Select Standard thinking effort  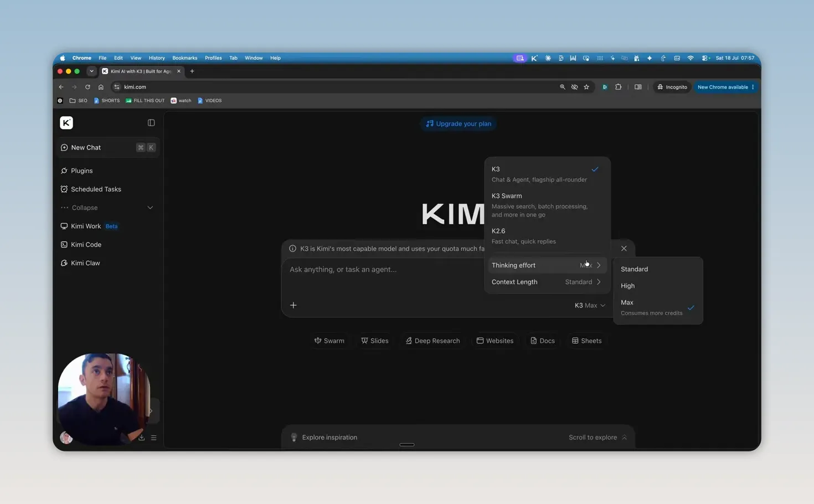coord(658,269)
